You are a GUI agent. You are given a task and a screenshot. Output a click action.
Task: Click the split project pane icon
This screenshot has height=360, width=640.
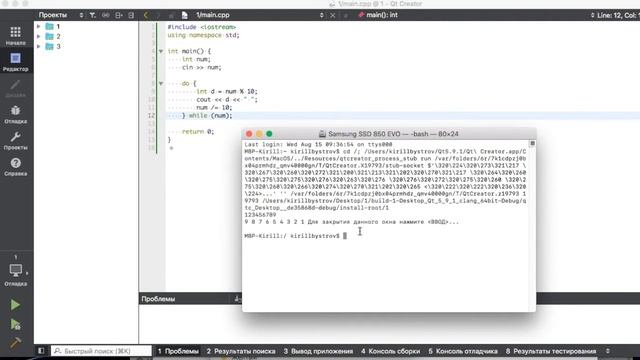[119, 15]
